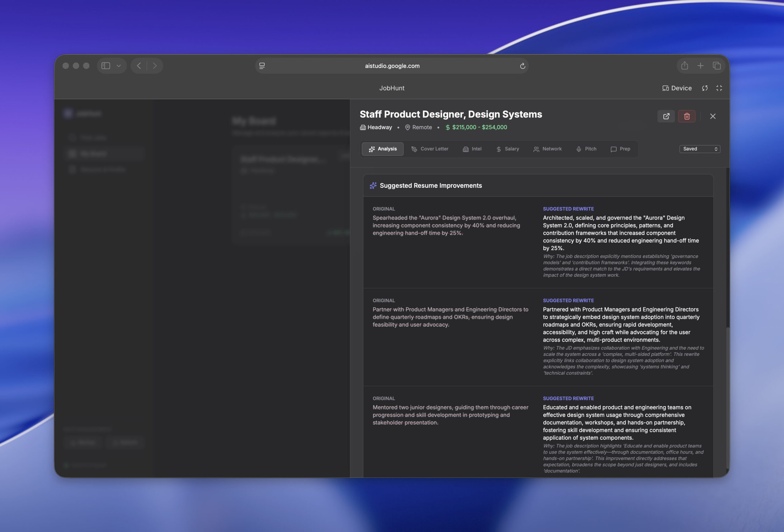
Task: Open the Saved status dropdown
Action: 700,149
